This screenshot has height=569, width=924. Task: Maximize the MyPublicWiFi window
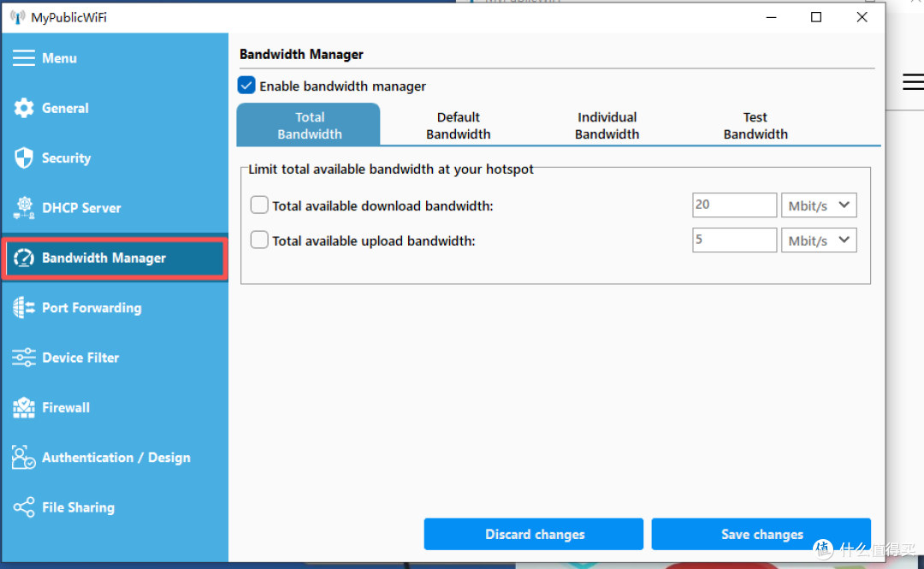[x=816, y=17]
